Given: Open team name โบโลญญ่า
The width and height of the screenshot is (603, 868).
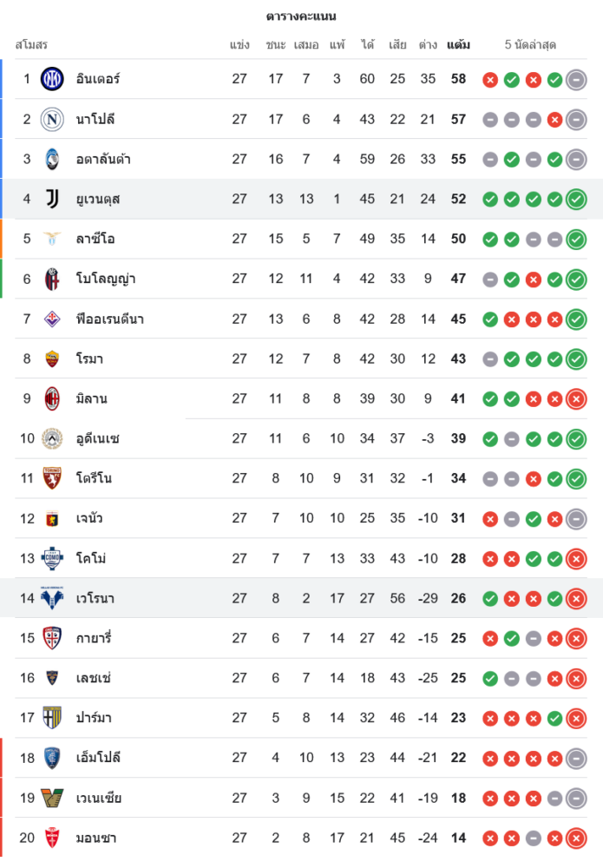Looking at the screenshot, I should pos(106,279).
